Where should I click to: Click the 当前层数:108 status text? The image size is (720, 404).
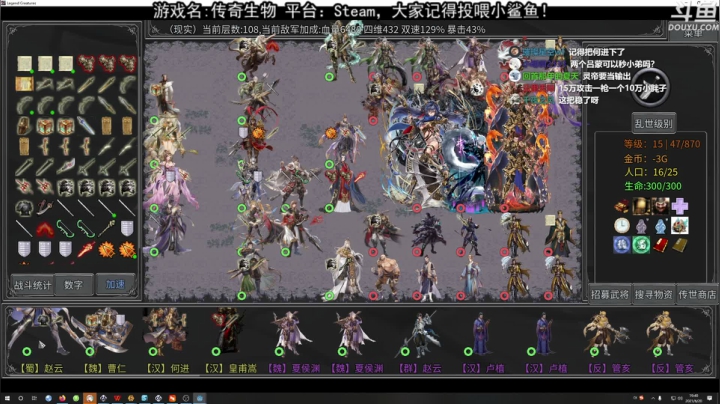(x=231, y=30)
